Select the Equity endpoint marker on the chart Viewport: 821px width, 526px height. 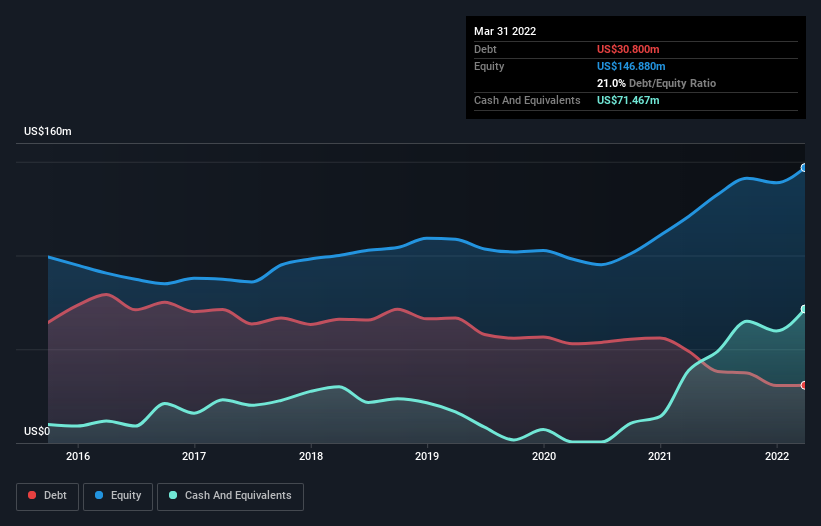point(804,168)
